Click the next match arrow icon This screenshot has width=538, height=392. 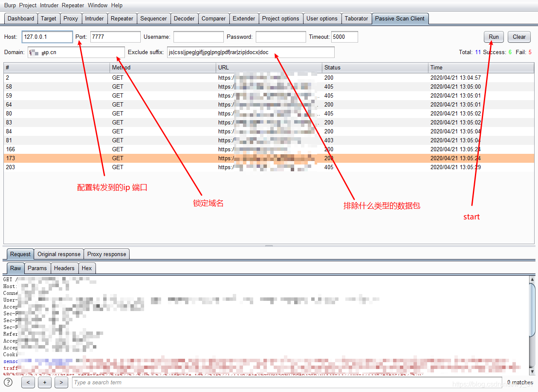point(61,382)
